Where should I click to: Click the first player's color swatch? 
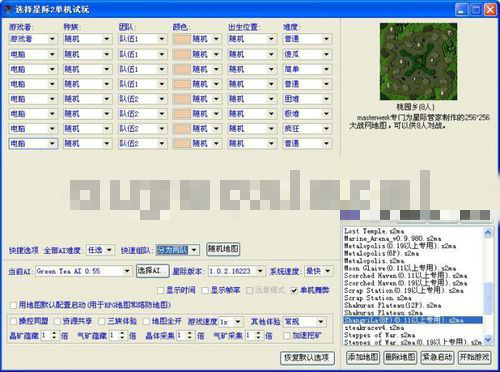pyautogui.click(x=182, y=39)
